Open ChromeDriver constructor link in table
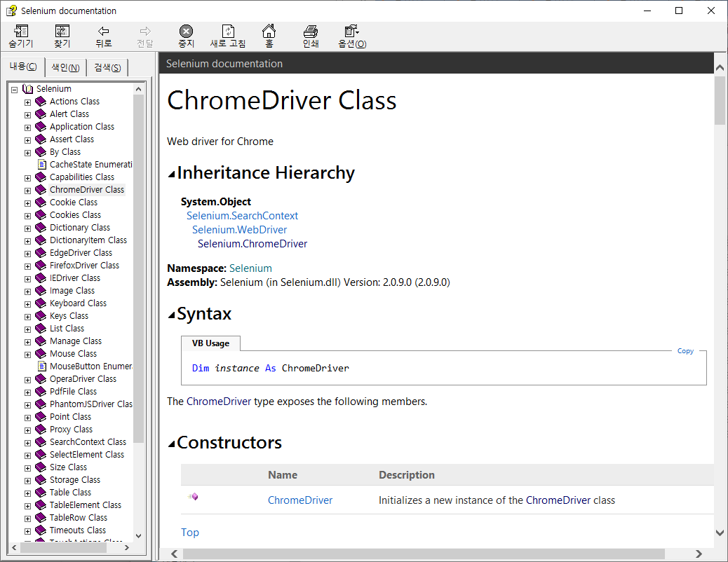Viewport: 728px width, 562px height. click(x=300, y=500)
